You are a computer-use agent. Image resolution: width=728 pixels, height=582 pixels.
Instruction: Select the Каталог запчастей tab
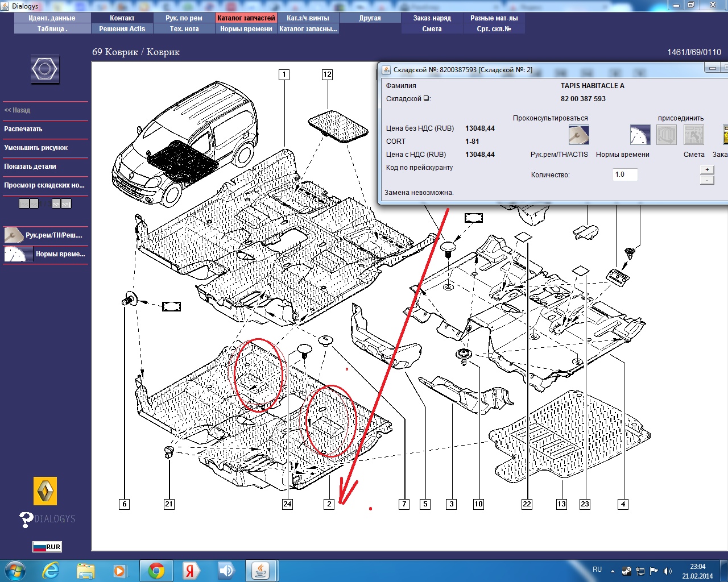click(x=246, y=18)
